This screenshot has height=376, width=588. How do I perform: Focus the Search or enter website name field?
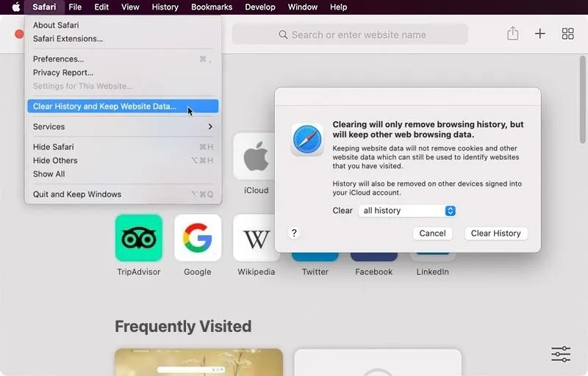350,35
